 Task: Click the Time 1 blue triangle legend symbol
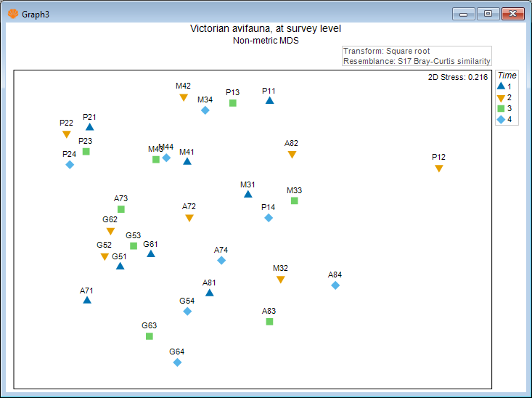point(501,86)
